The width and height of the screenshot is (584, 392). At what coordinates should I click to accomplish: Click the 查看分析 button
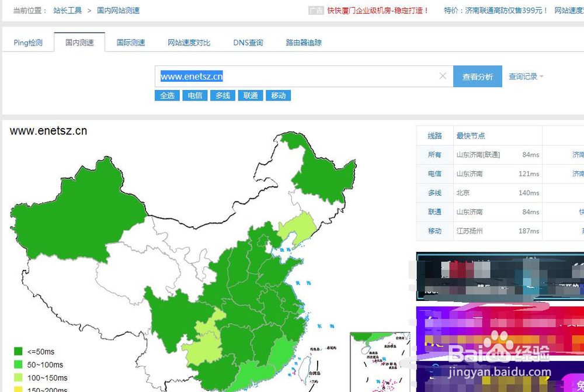tap(478, 76)
